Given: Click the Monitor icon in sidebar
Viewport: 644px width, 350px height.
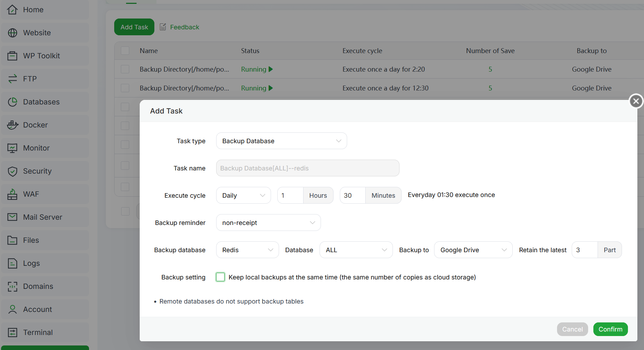Looking at the screenshot, I should 13,148.
